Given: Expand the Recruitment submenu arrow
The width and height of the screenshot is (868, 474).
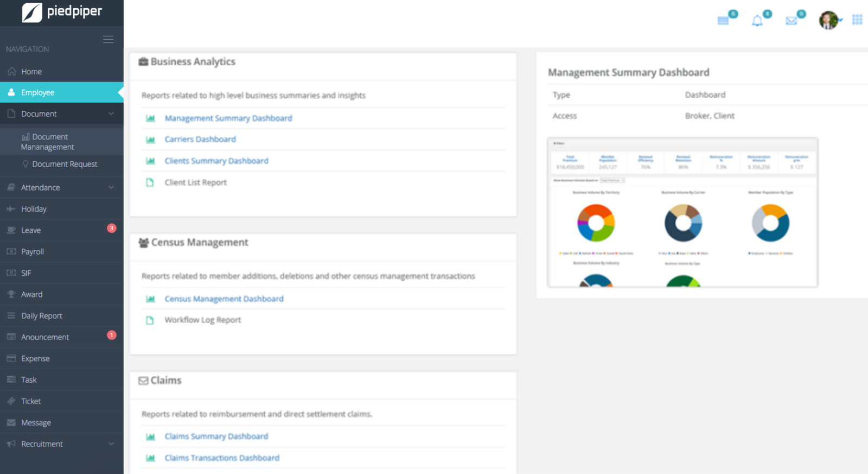Looking at the screenshot, I should [111, 444].
